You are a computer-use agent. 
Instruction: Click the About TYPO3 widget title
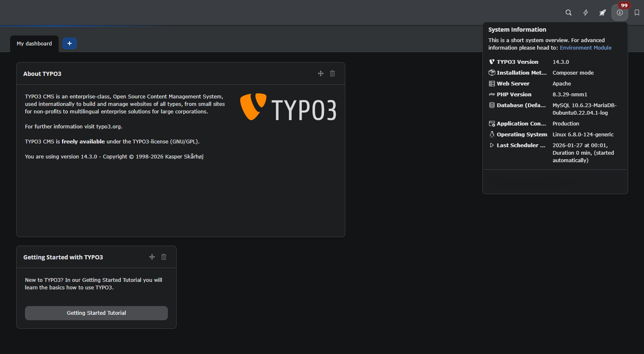(x=42, y=74)
